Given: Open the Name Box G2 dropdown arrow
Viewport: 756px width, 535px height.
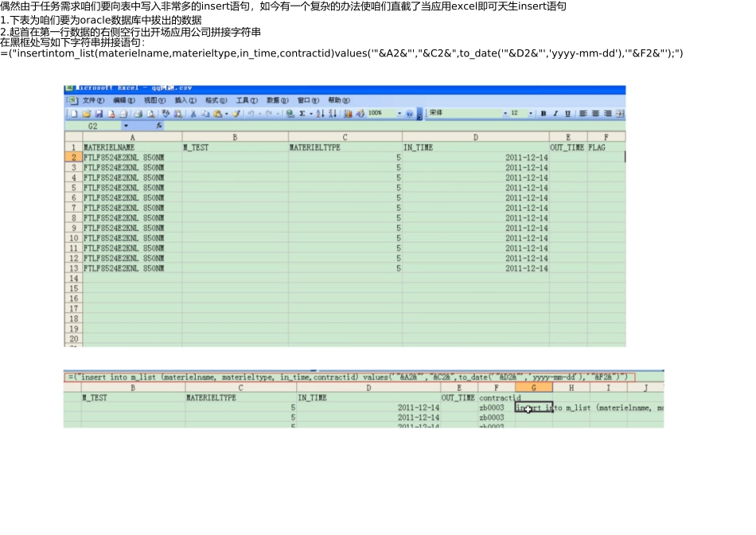Looking at the screenshot, I should pos(126,126).
